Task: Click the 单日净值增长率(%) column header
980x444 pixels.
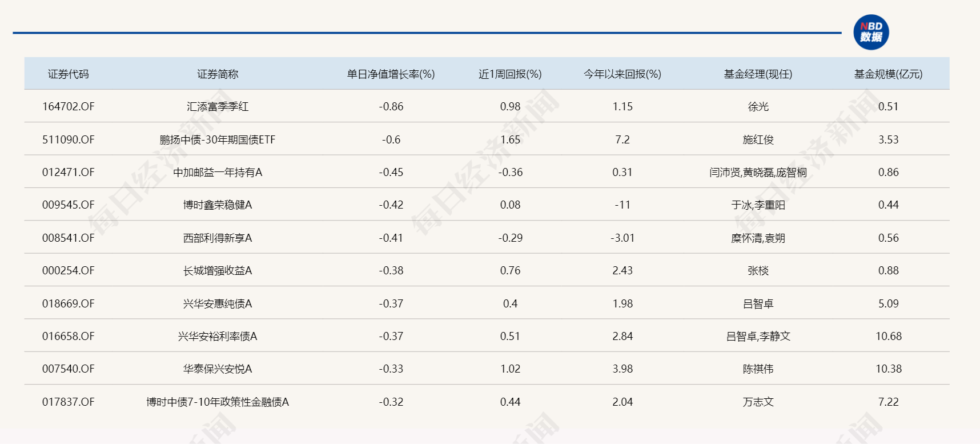Action: pyautogui.click(x=391, y=74)
